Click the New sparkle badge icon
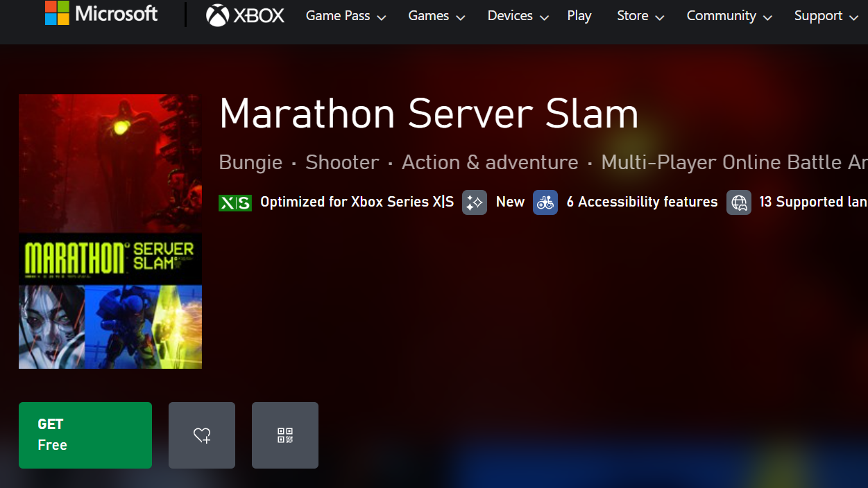 (475, 202)
